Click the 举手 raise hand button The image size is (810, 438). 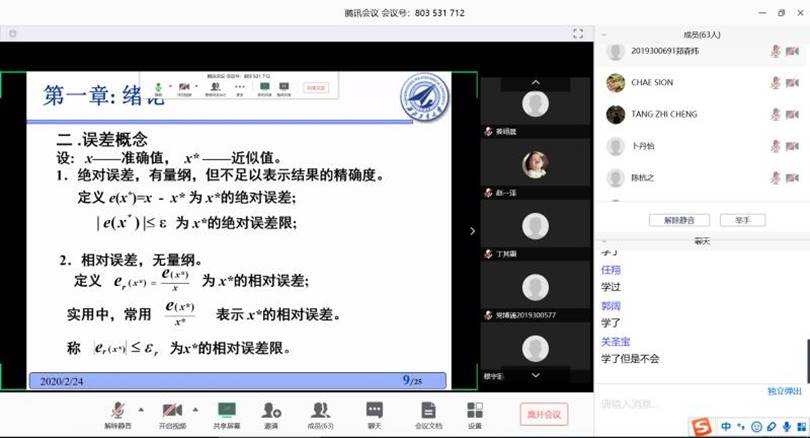pos(741,220)
